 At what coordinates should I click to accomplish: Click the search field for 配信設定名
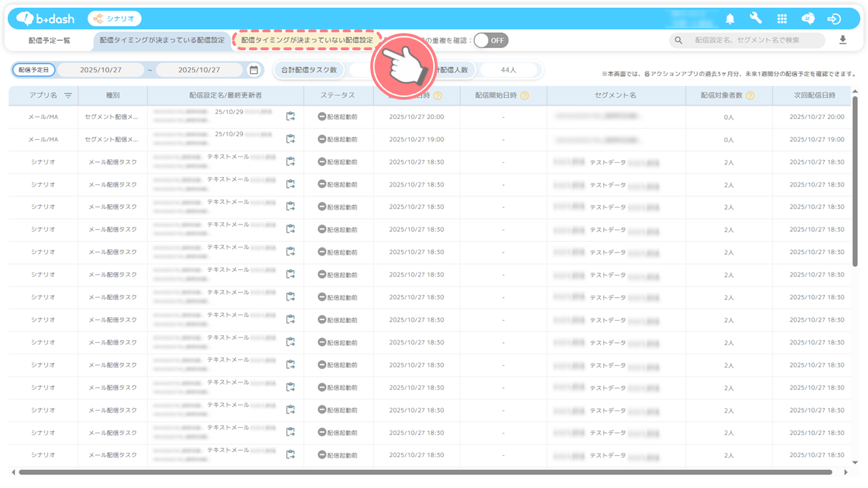click(753, 40)
